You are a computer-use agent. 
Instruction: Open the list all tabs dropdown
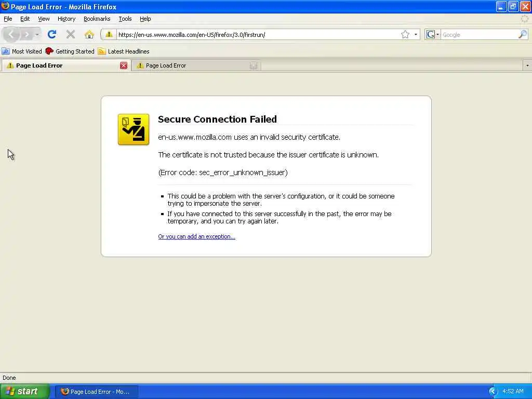click(527, 65)
